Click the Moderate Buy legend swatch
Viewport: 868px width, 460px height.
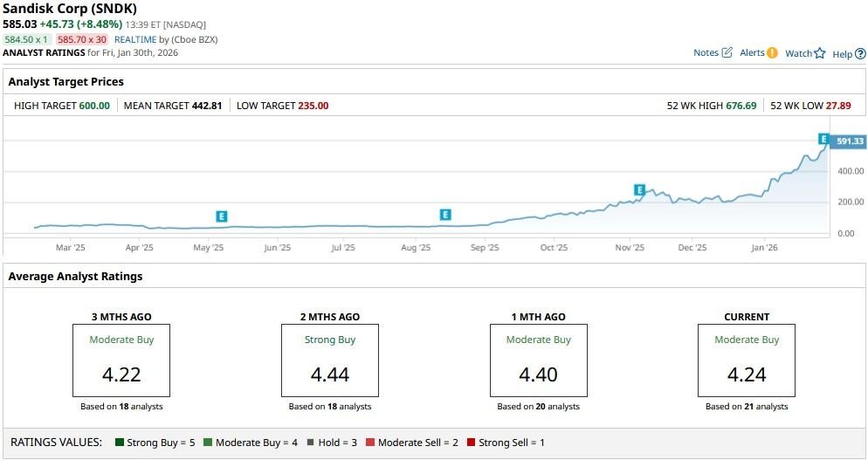(x=208, y=443)
